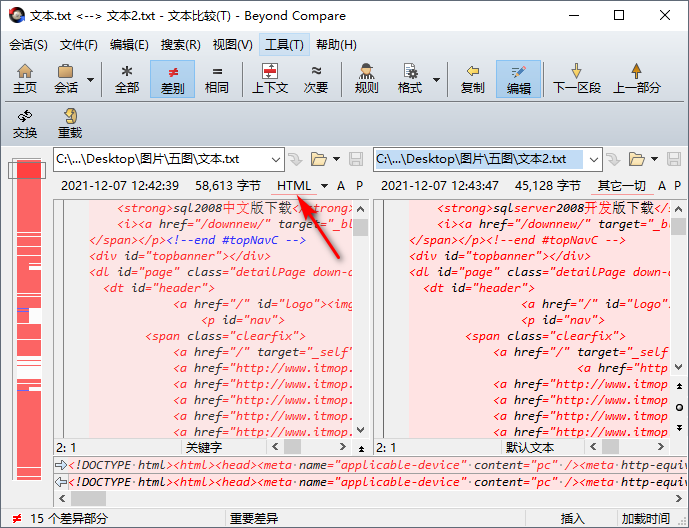
Task: Open the 编辑(E) menu
Action: (129, 45)
